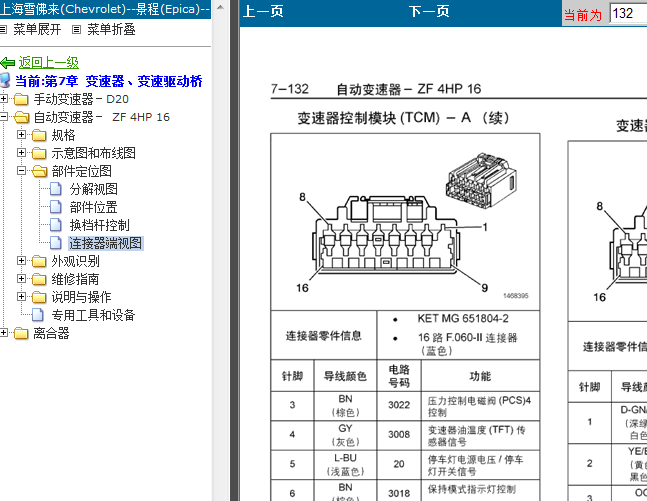Click the current page number field showing 132

(x=628, y=14)
